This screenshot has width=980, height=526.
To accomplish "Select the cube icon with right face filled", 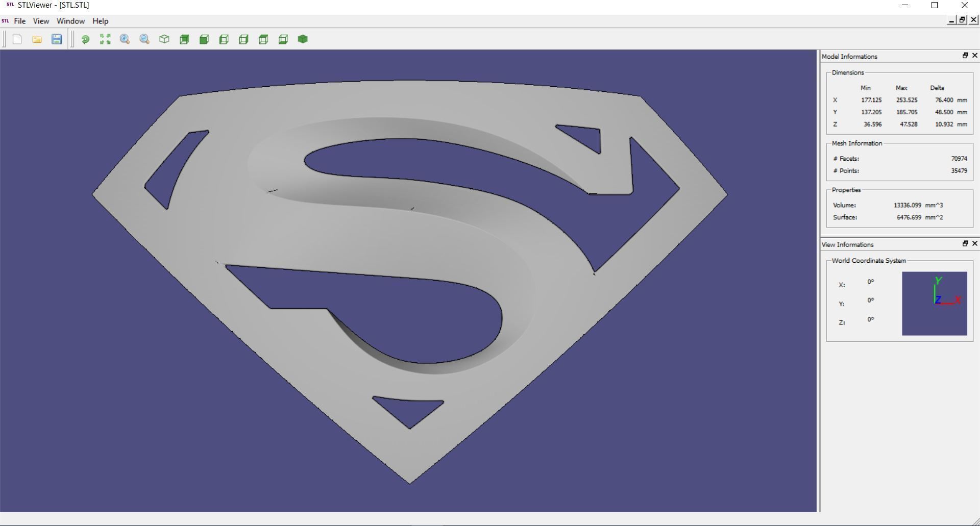I will coord(243,39).
